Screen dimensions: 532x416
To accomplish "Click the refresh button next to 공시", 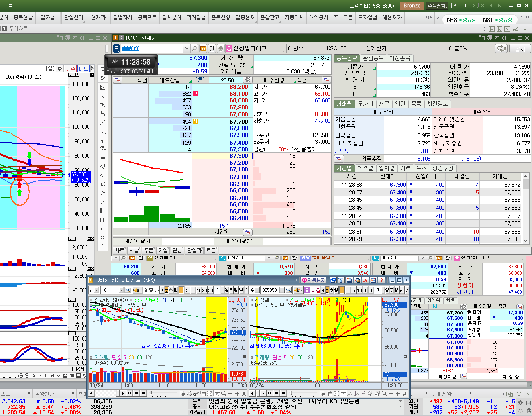I will click(x=501, y=49).
